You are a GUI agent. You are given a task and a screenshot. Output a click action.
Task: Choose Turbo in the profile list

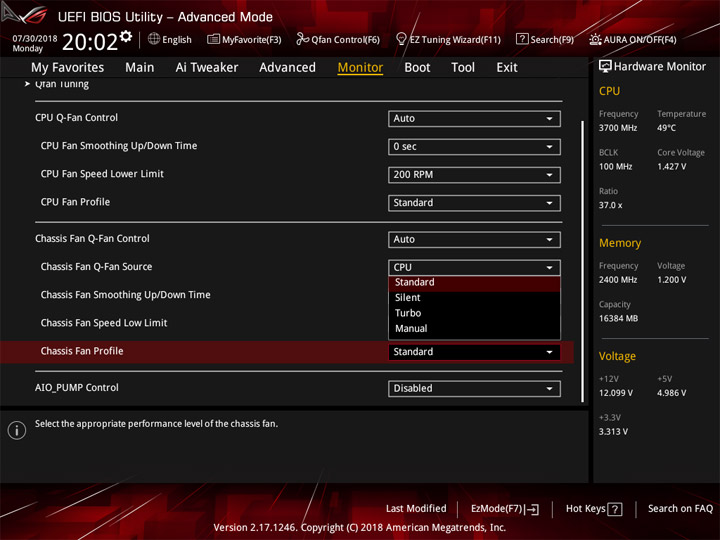[x=474, y=313]
